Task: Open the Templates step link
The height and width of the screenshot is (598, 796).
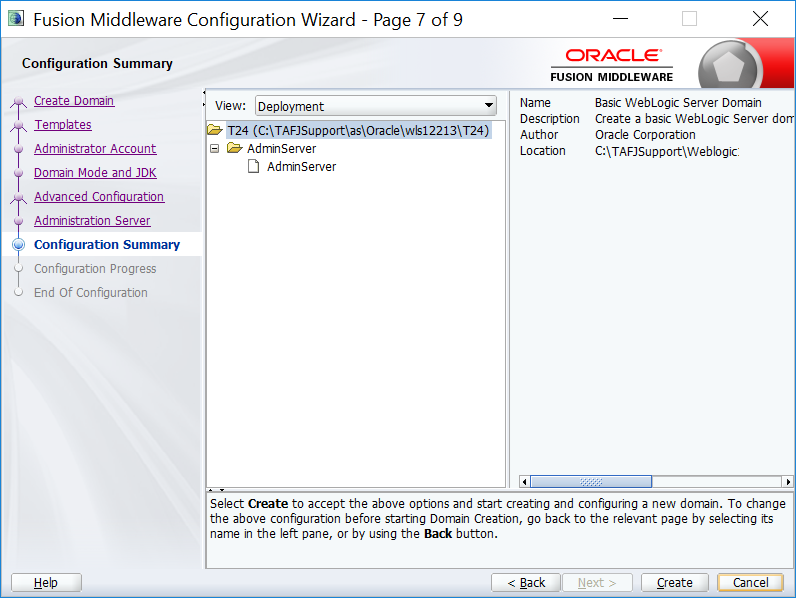Action: tap(63, 125)
